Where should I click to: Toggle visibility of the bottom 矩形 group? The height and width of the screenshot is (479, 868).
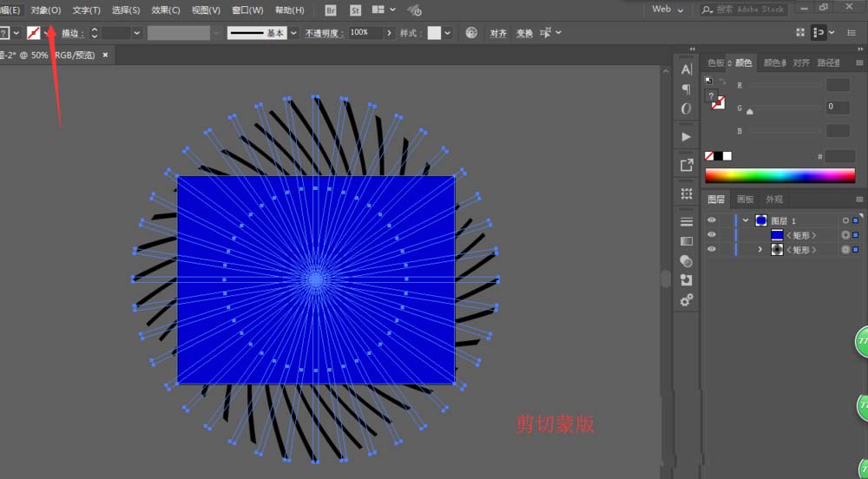[712, 249]
